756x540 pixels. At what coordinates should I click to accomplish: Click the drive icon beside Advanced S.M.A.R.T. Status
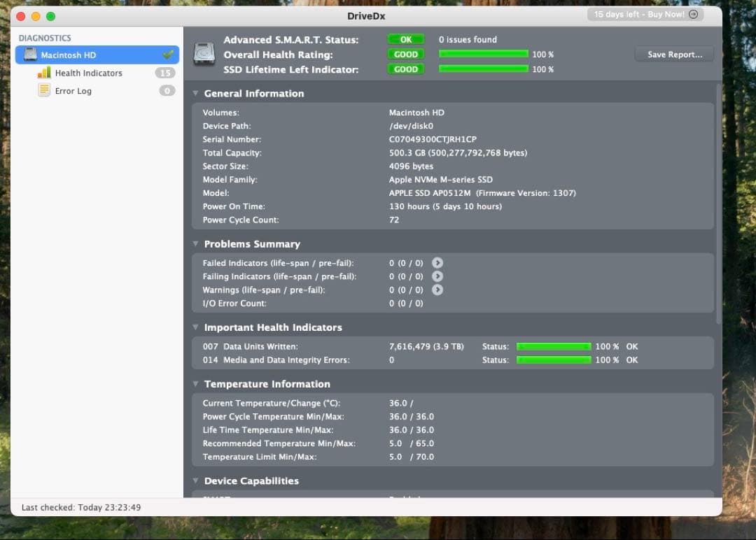tap(203, 54)
